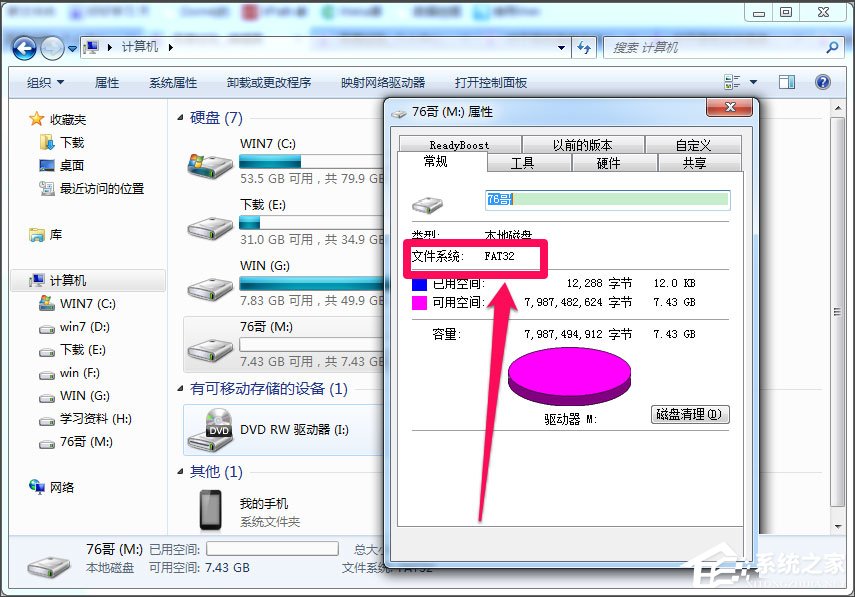Collapse the 硬盘 (7) group
Viewport: 855px width, 597px height.
pyautogui.click(x=180, y=115)
